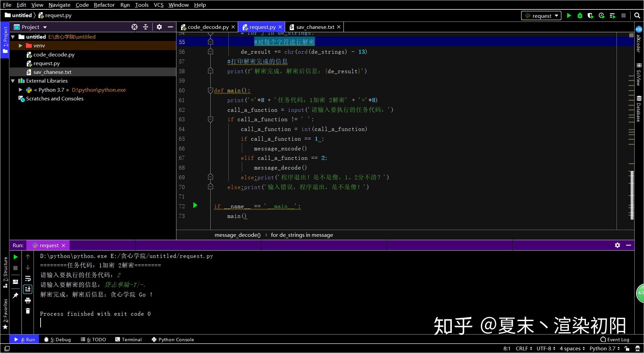Enable scroll down in the console toolbar

tap(28, 289)
